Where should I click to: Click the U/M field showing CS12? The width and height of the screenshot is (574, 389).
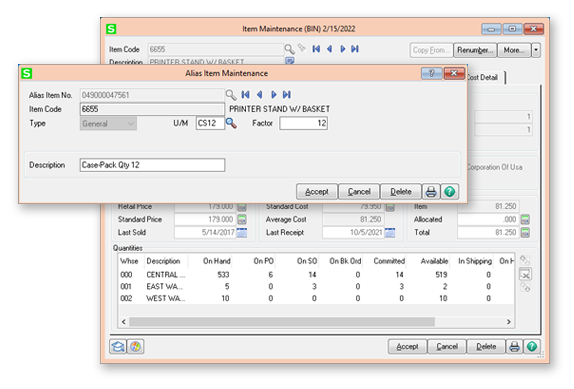(x=210, y=123)
